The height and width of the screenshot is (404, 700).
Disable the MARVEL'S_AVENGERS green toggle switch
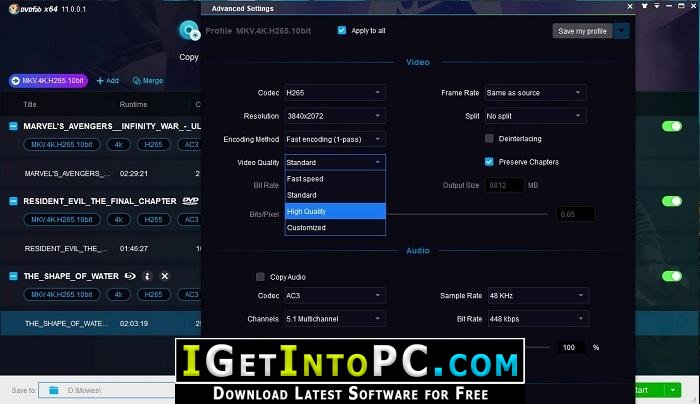672,126
